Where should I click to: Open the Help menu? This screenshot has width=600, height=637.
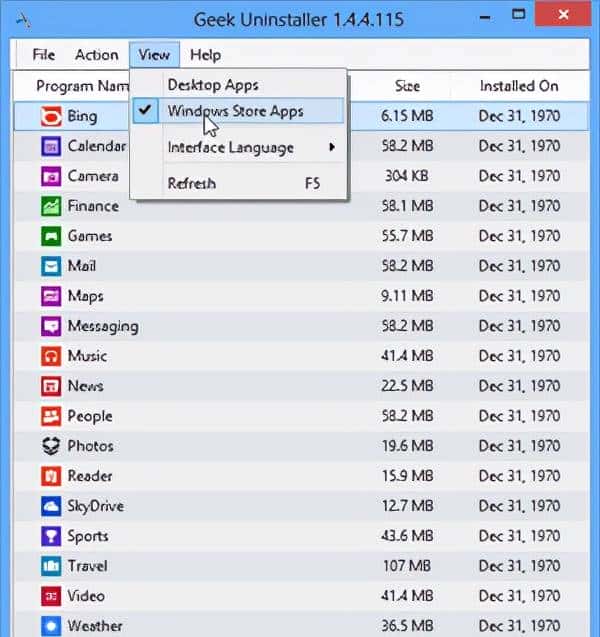[205, 54]
